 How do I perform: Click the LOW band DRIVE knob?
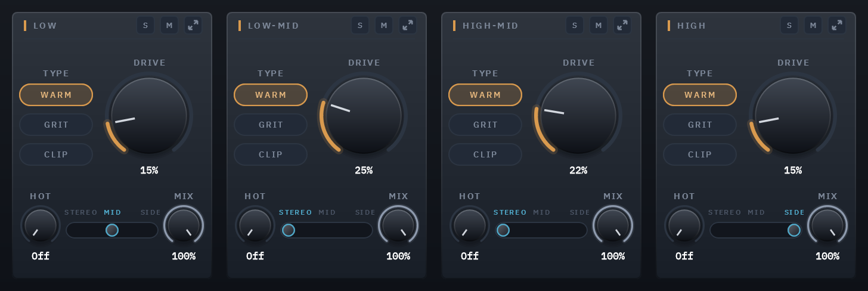[149, 116]
